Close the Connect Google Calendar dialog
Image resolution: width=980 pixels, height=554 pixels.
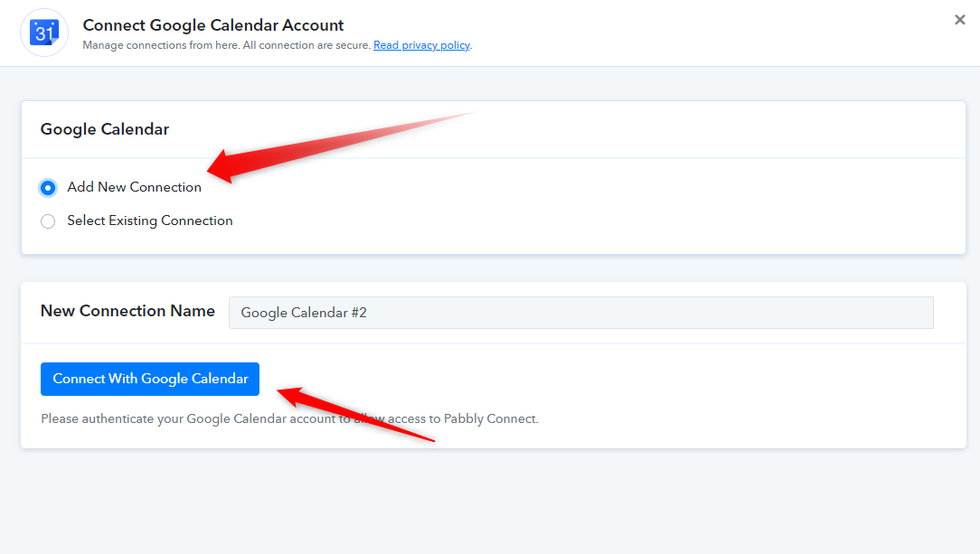[x=960, y=20]
